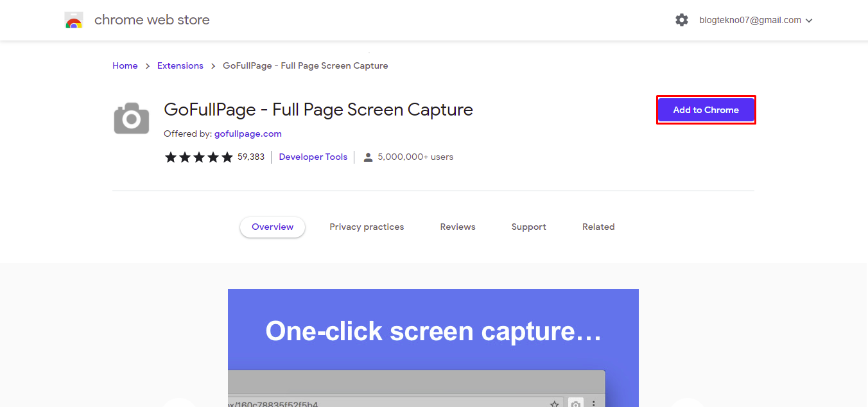Screen dimensions: 868x407
Task: Click the GoFullPage breadcrumb text
Action: (306, 65)
